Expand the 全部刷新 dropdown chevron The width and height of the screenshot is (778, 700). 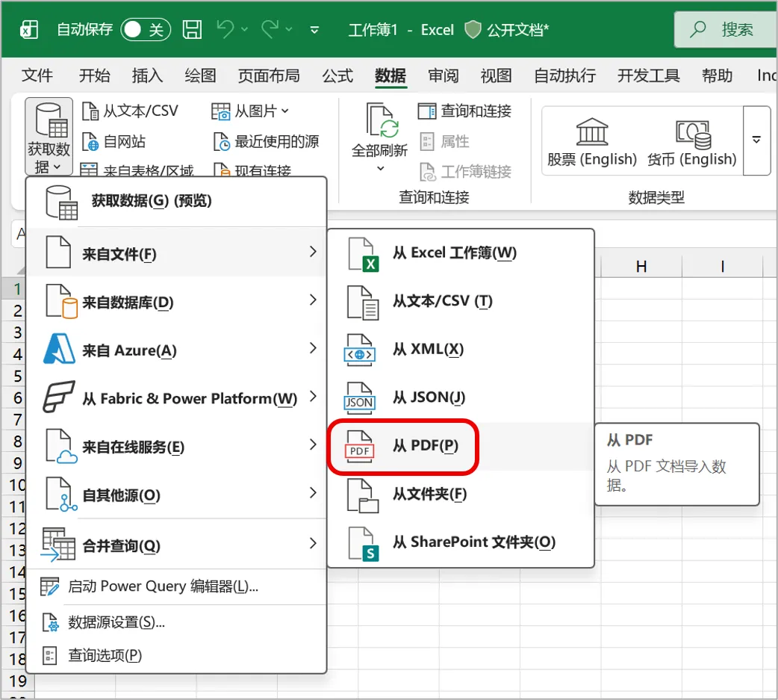pos(380,168)
